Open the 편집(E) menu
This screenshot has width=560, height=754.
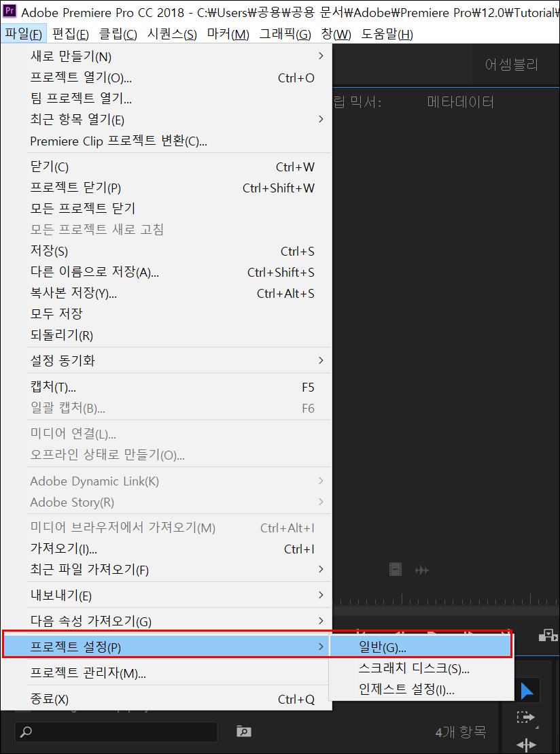71,34
